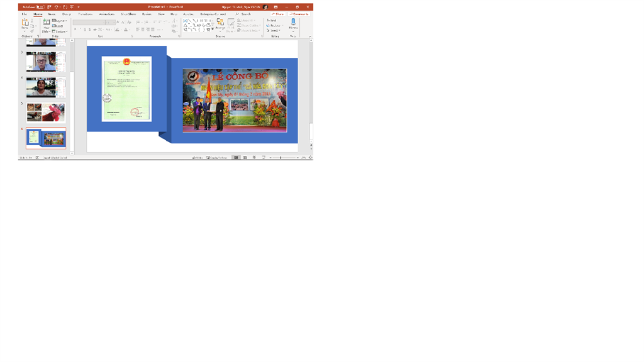Cut the selection with scissors icon
This screenshot has width=644, height=362.
[32, 21]
